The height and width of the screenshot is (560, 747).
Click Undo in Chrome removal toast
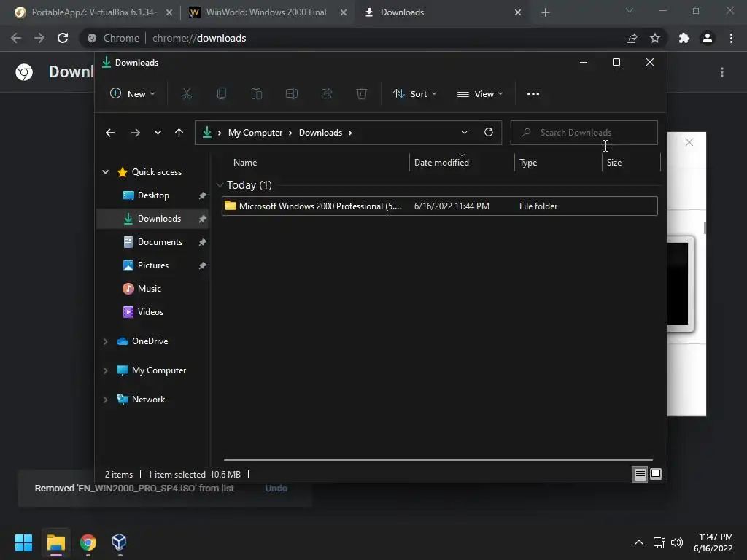tap(276, 489)
